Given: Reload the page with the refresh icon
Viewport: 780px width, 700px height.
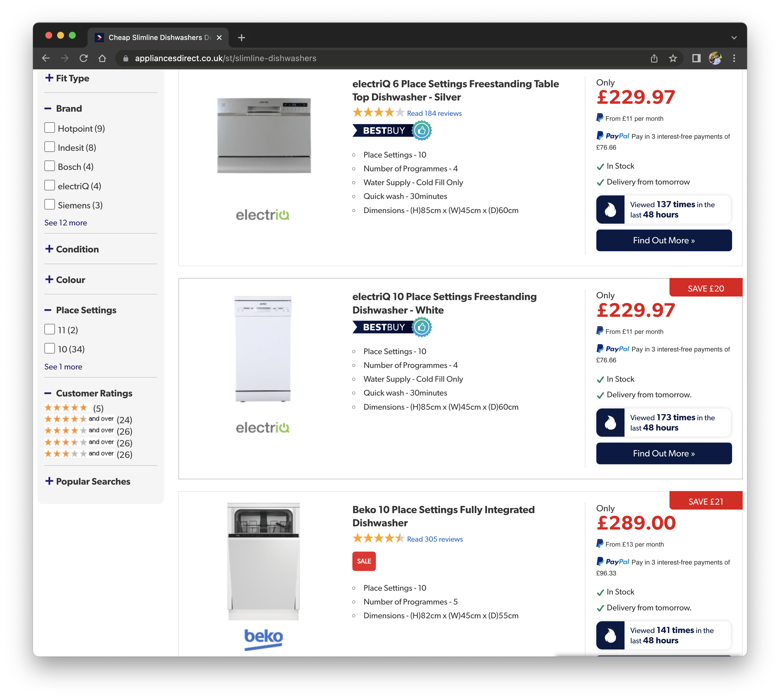Looking at the screenshot, I should [83, 58].
